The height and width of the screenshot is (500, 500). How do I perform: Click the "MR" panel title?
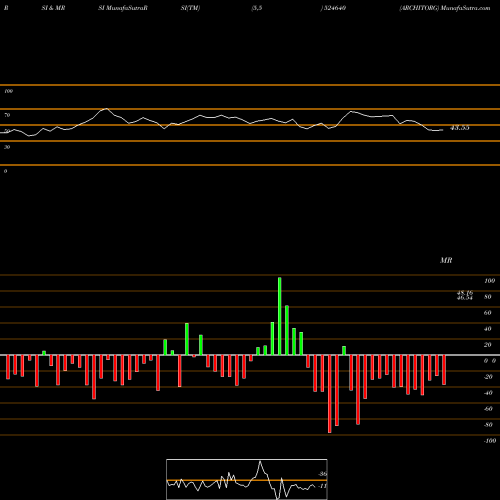[446, 260]
